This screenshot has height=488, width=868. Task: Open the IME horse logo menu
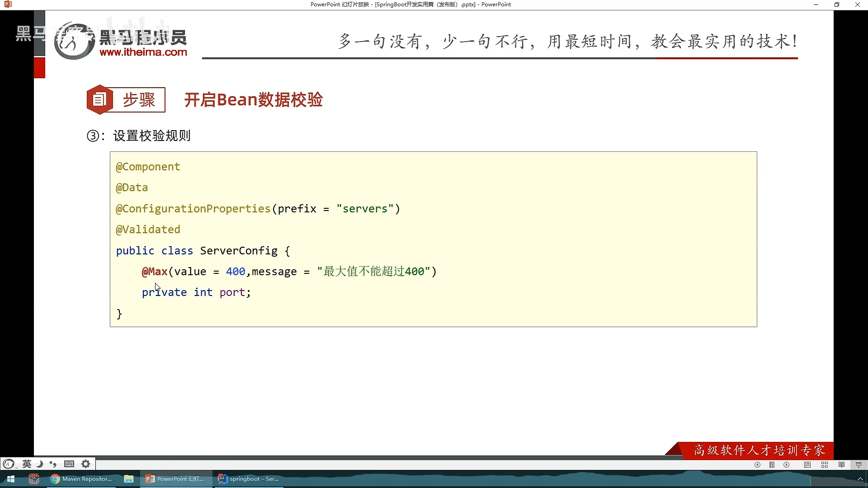click(x=9, y=464)
